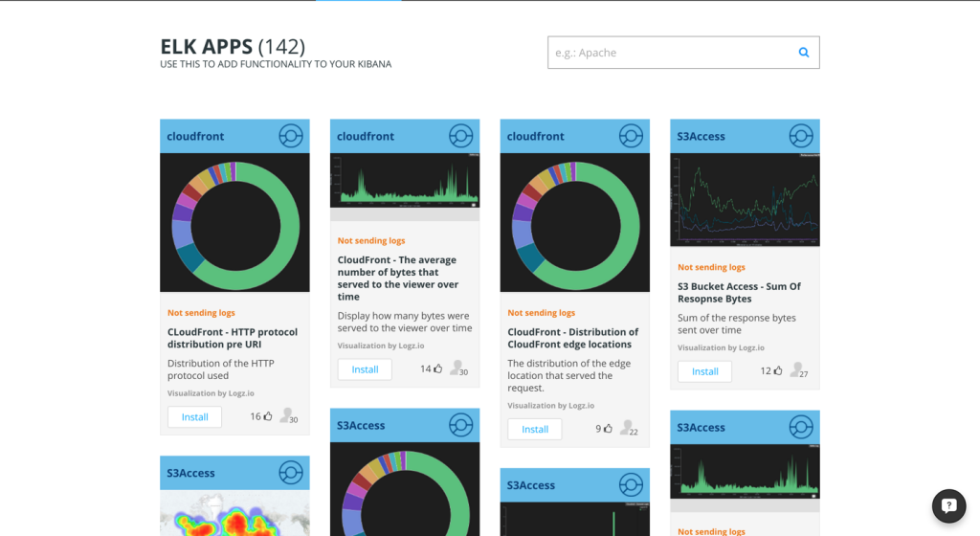The height and width of the screenshot is (536, 980).
Task: Like the HTTP protocol distribution app (16)
Action: (x=268, y=416)
